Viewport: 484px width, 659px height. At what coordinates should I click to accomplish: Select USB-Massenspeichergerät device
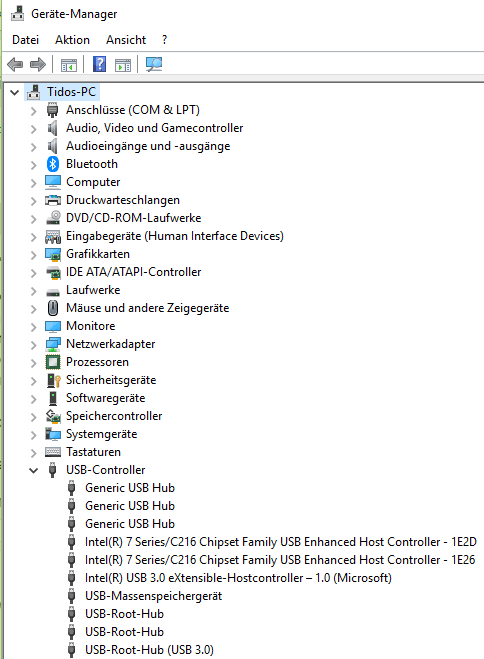pyautogui.click(x=153, y=596)
